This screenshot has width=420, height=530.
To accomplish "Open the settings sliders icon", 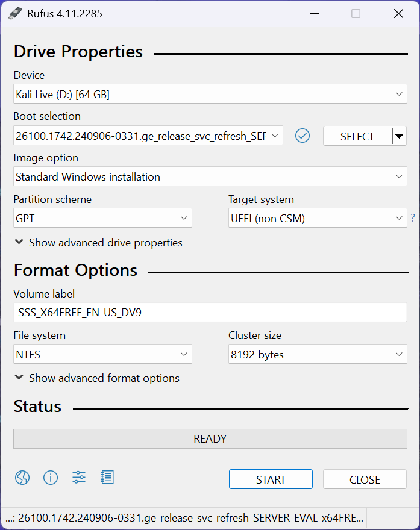I will (x=79, y=478).
